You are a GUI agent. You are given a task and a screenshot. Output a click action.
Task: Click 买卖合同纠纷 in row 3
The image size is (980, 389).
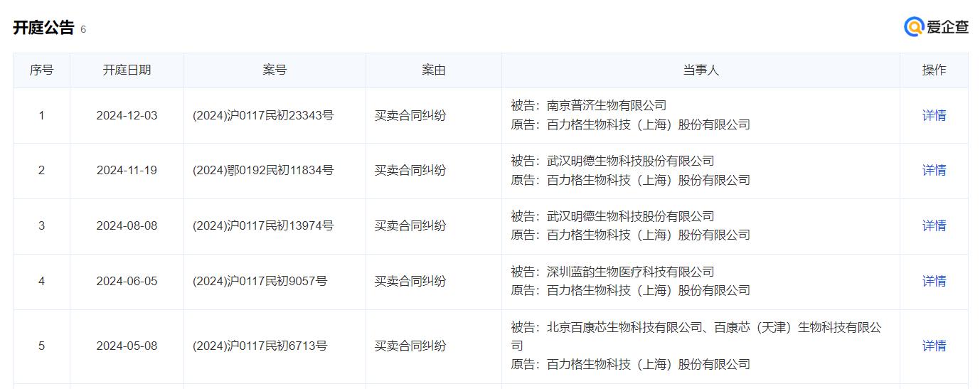click(410, 225)
